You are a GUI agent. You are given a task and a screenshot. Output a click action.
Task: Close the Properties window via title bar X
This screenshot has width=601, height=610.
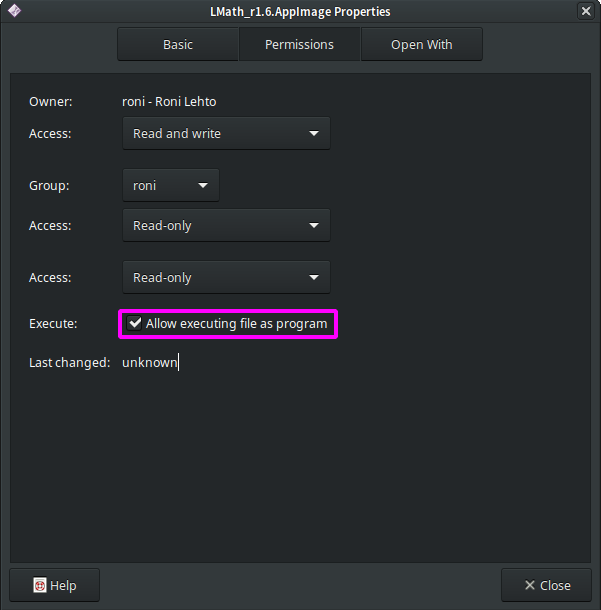click(586, 11)
